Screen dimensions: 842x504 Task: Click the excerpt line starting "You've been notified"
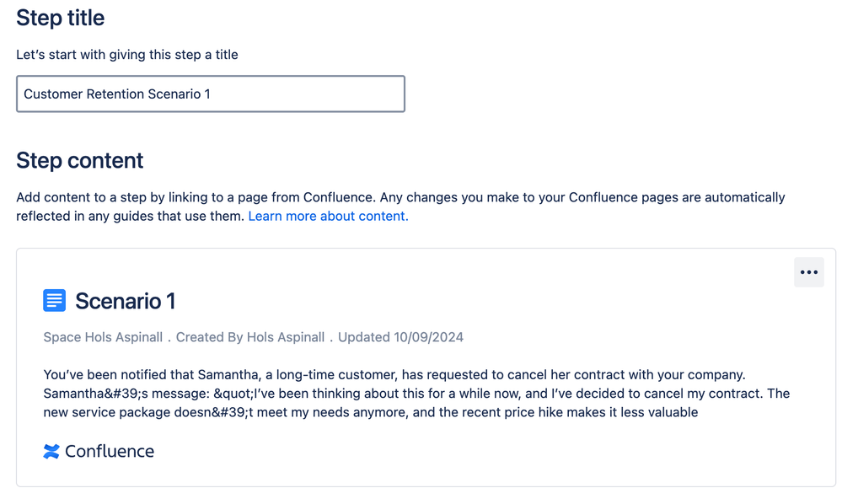tap(394, 374)
